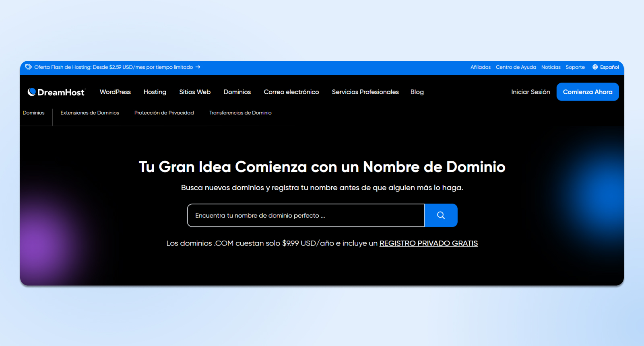This screenshot has width=644, height=346.
Task: Open the Soporte link
Action: 575,67
